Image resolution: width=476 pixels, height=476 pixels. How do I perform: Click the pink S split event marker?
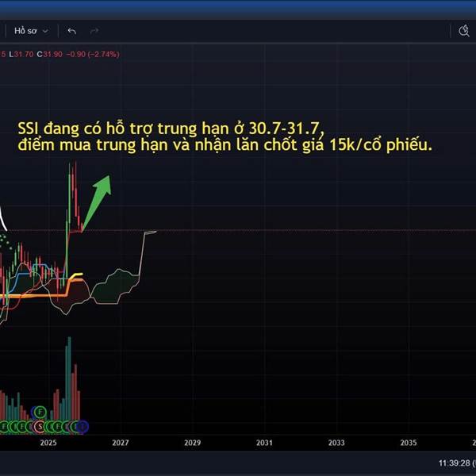[x=40, y=427]
